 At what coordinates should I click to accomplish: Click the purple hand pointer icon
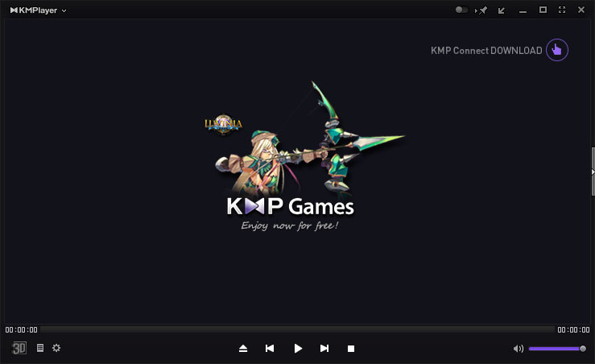(x=557, y=50)
